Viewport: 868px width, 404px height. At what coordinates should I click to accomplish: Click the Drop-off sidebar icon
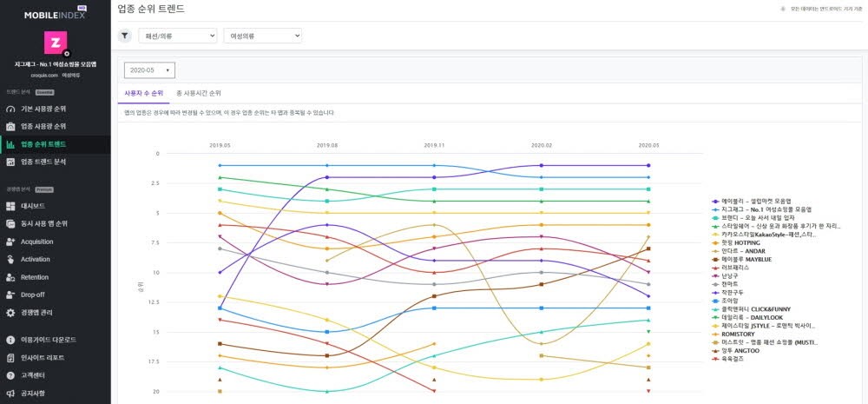tap(10, 295)
